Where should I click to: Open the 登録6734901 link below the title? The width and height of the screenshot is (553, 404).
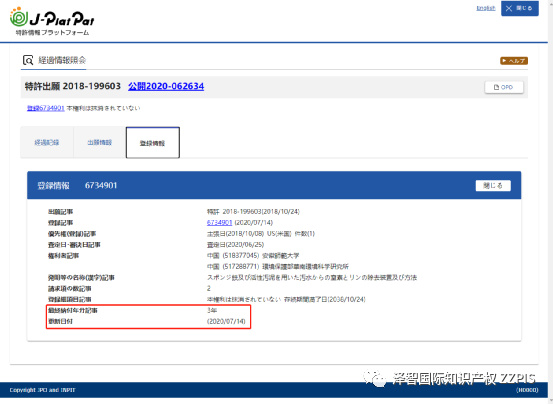pos(46,108)
